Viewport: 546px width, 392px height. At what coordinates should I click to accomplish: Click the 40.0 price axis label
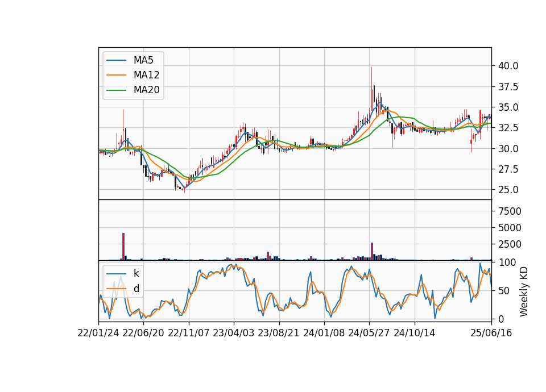click(508, 66)
